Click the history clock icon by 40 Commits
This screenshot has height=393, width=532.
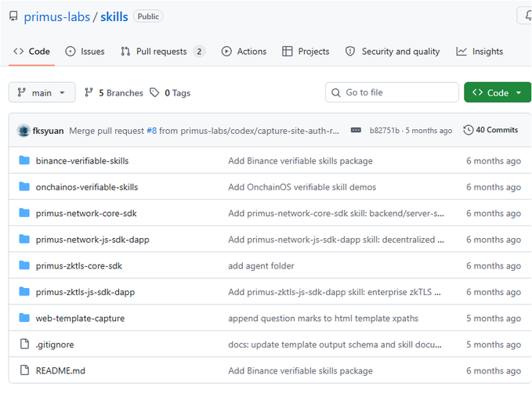tap(469, 130)
